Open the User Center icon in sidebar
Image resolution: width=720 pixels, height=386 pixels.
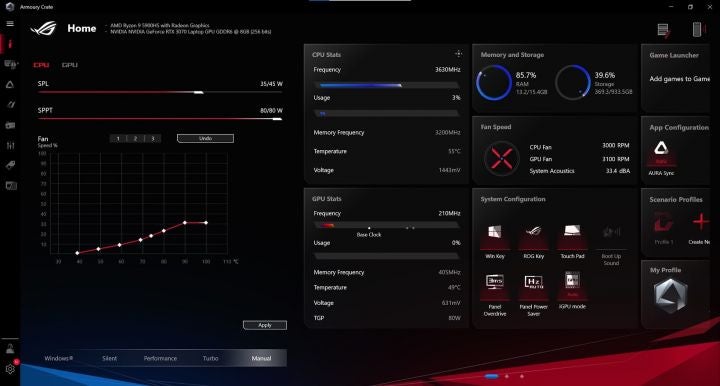(x=10, y=349)
